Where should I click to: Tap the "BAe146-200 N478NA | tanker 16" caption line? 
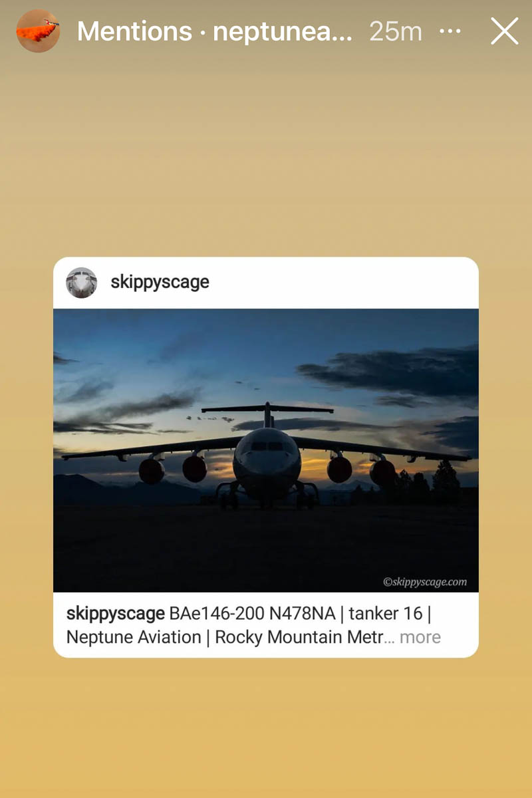(296, 613)
